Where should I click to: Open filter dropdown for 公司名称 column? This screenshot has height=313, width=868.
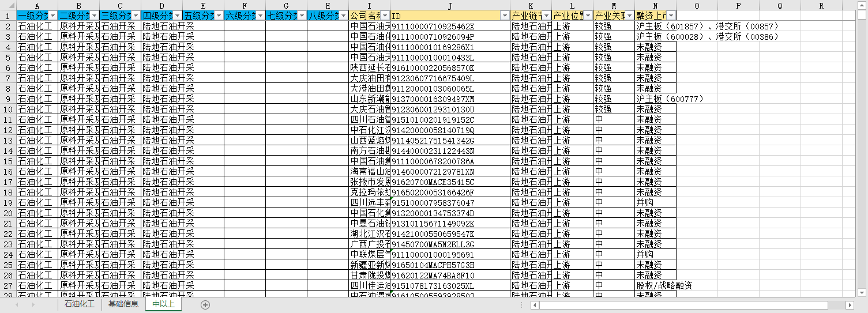point(385,16)
